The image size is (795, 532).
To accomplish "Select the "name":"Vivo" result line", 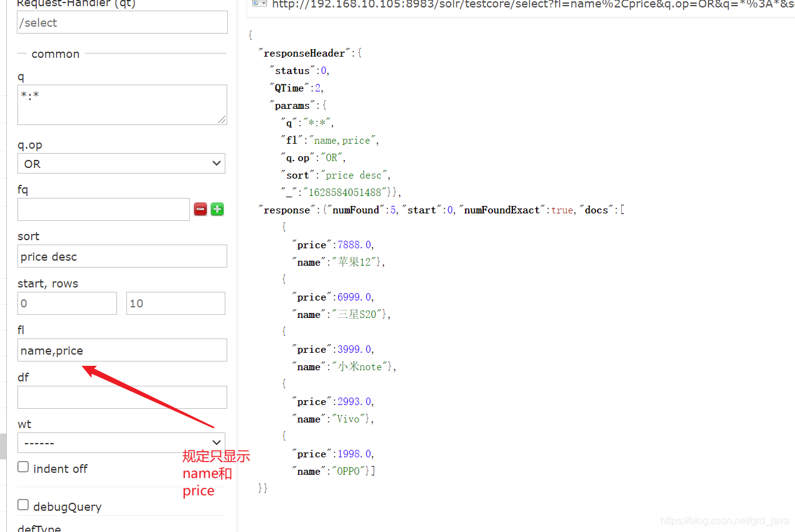I will [333, 419].
